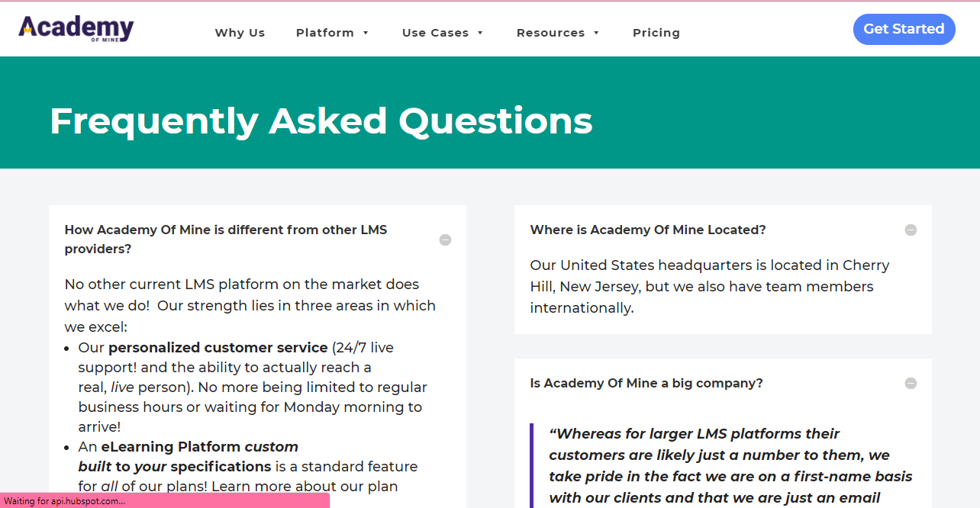Click the 'Waiting for api.hubspot.com' status bar

[x=165, y=500]
